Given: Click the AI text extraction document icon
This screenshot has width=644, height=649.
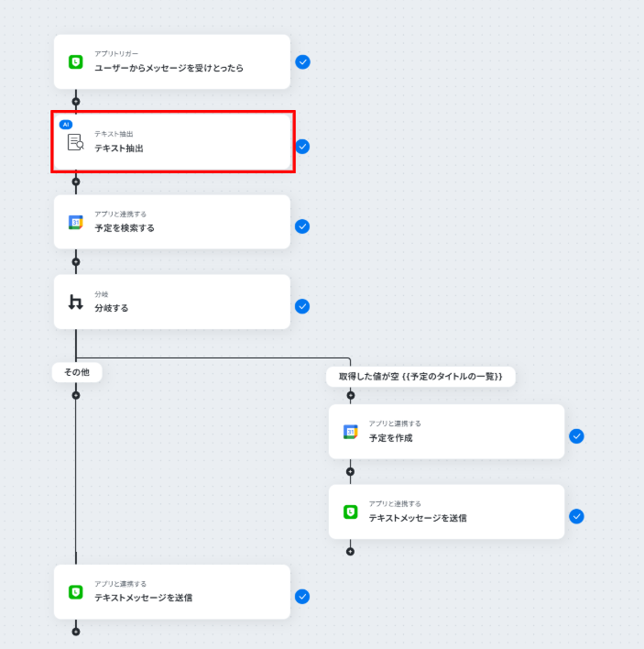Looking at the screenshot, I should [x=75, y=142].
